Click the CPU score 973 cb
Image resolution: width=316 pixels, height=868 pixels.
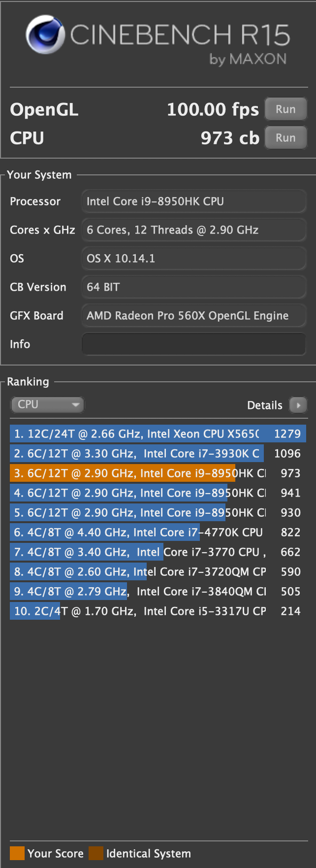pos(230,138)
